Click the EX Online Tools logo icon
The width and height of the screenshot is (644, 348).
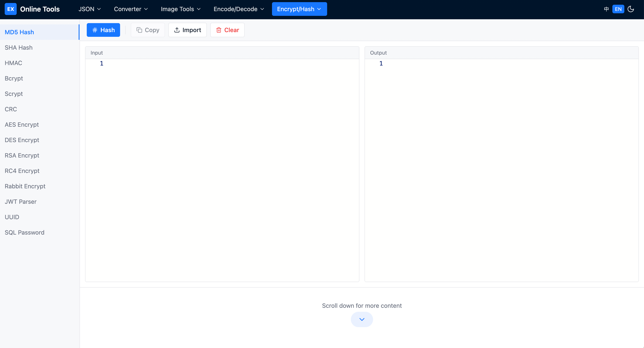tap(10, 9)
